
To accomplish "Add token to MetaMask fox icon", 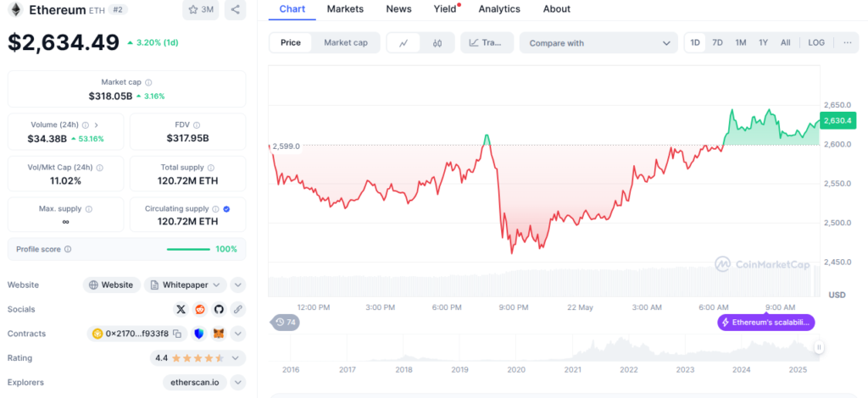I will [x=220, y=334].
